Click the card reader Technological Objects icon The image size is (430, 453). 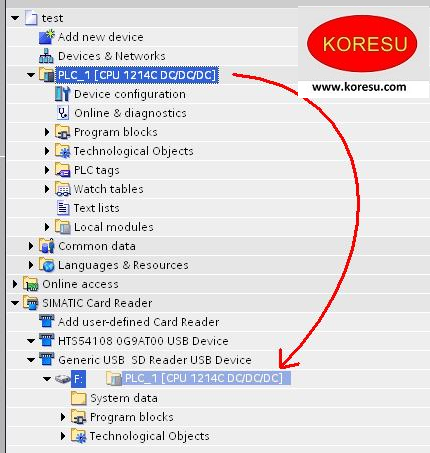point(79,436)
